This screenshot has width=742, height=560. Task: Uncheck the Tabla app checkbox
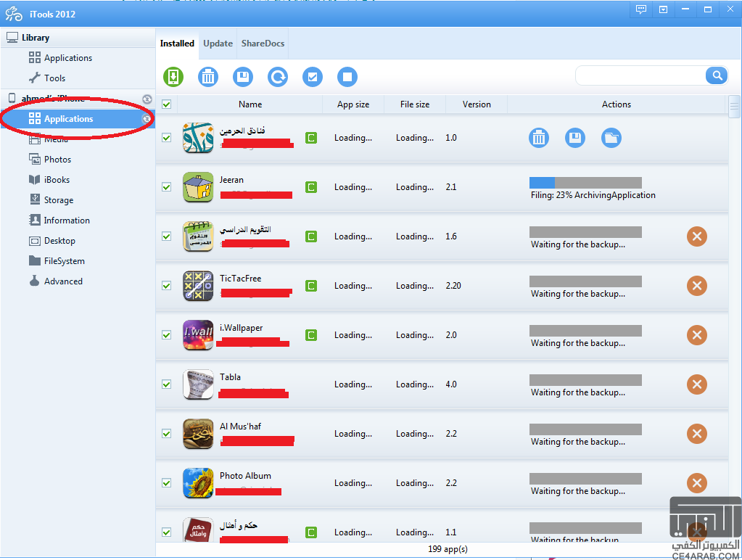click(167, 384)
